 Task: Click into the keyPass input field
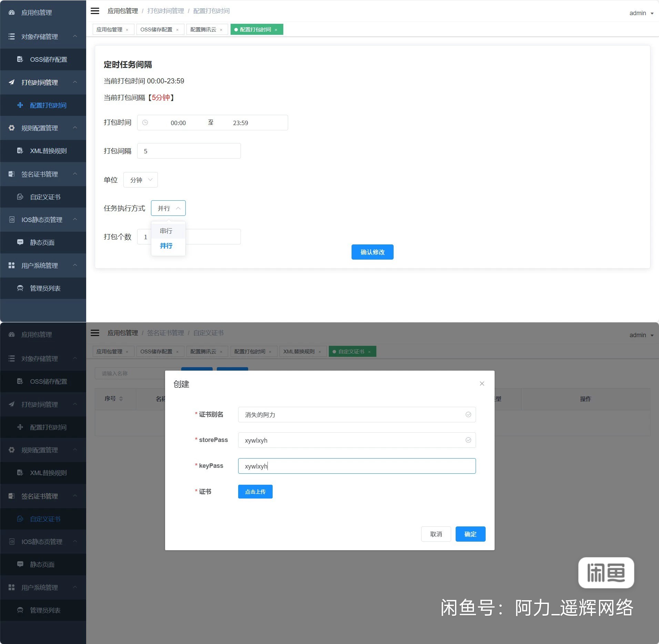tap(357, 466)
